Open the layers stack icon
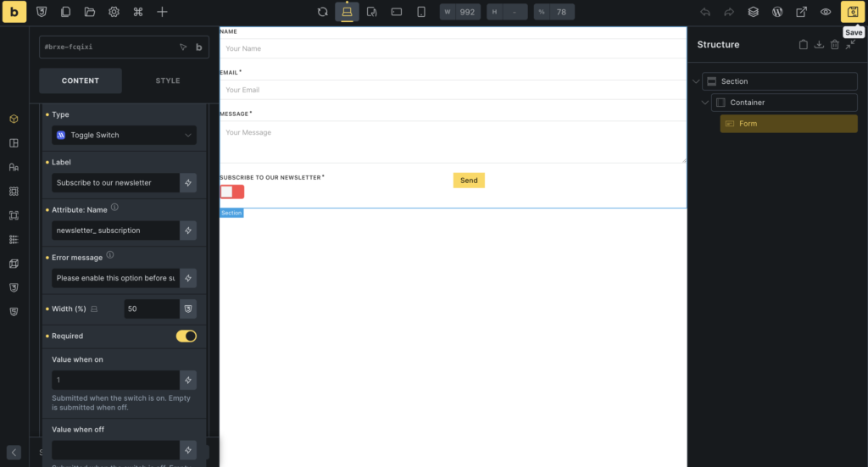Viewport: 868px width, 467px height. pos(754,12)
